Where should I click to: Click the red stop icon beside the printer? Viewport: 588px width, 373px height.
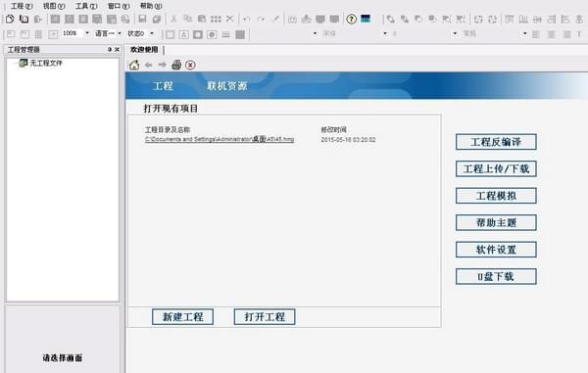pyautogui.click(x=190, y=66)
